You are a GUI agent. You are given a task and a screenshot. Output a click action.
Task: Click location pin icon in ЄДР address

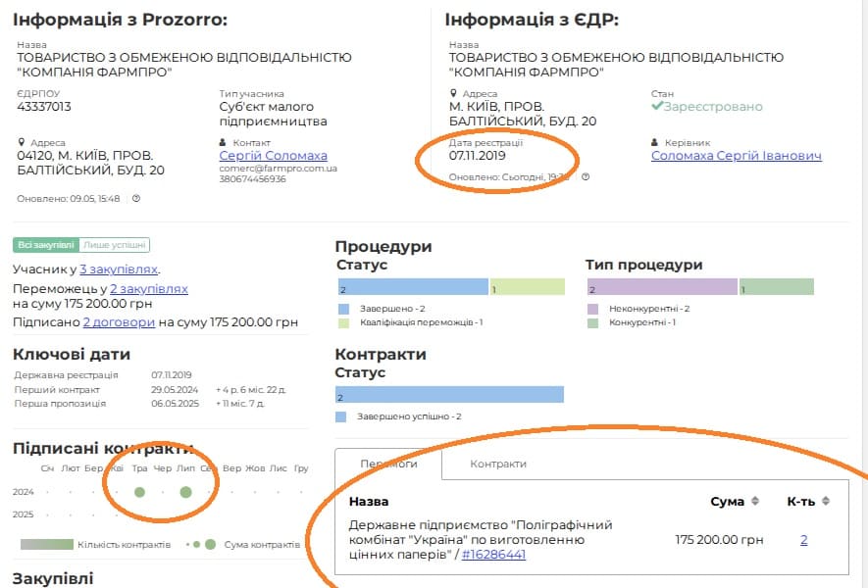pyautogui.click(x=453, y=94)
